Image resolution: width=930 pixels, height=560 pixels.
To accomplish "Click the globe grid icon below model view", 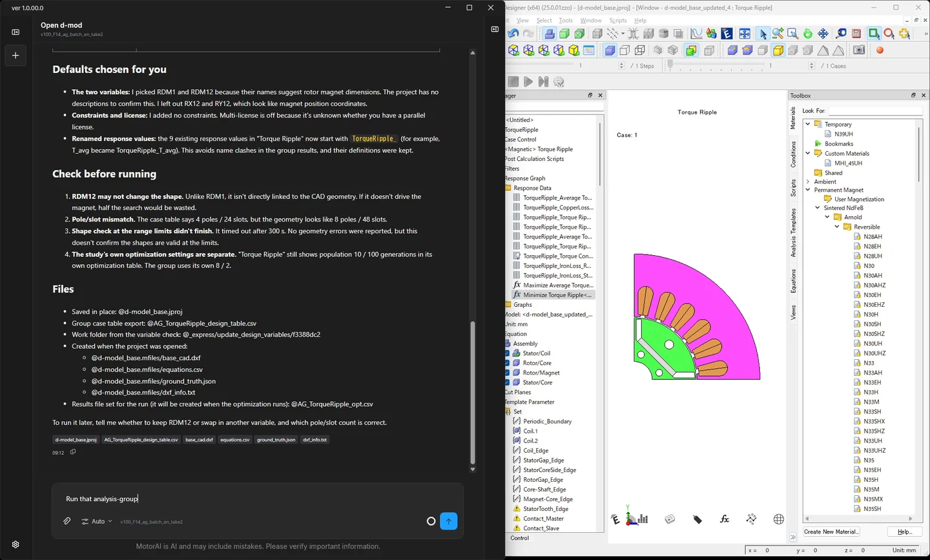I will click(x=779, y=519).
